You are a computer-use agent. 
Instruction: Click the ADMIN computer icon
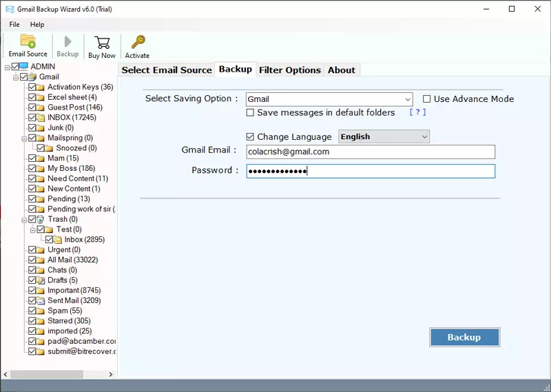click(x=23, y=66)
